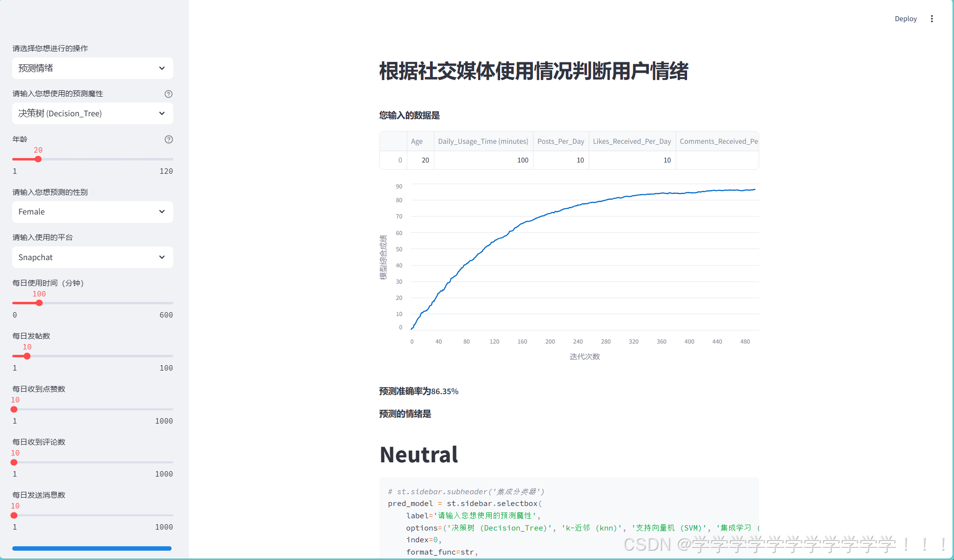Click the 每日发送消息数 slider handle
The height and width of the screenshot is (560, 954).
click(x=14, y=515)
